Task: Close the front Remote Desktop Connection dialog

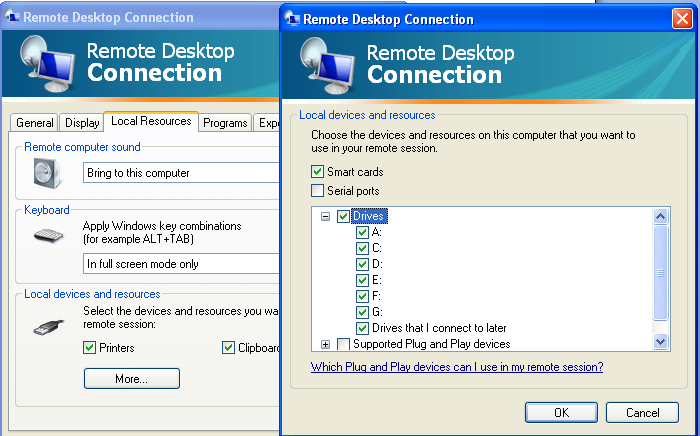Action: (x=682, y=19)
